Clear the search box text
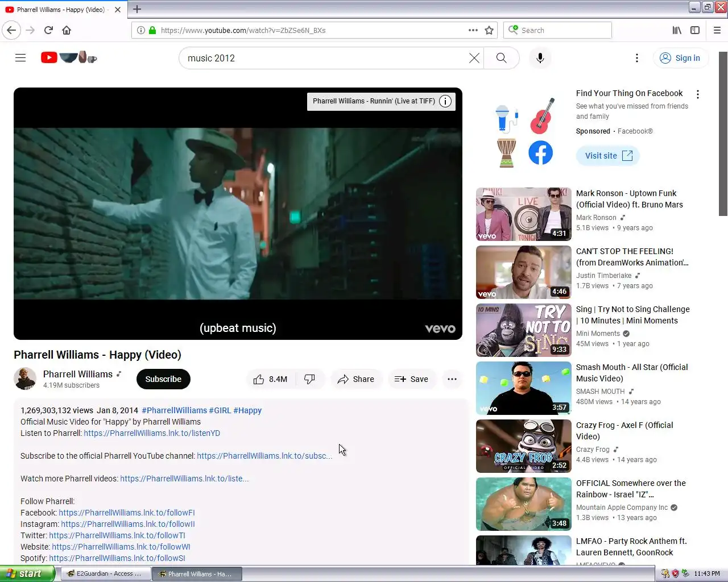The height and width of the screenshot is (582, 728). 474,58
